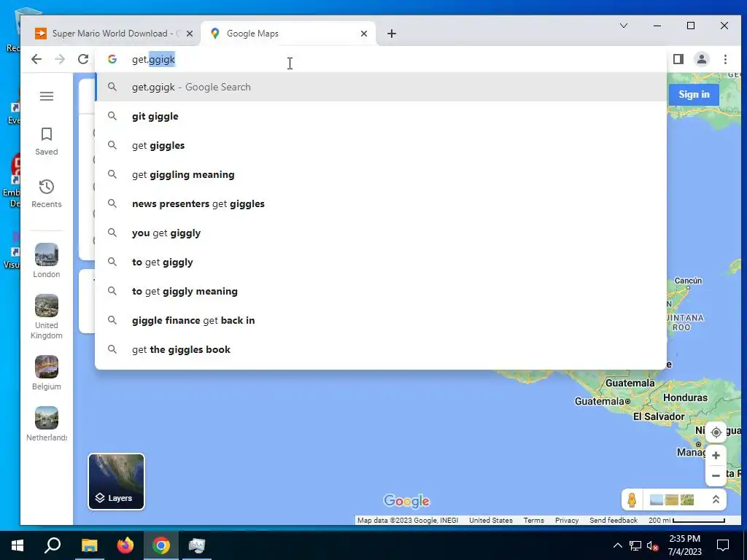This screenshot has width=747, height=560.
Task: Open the Netherlands recent thumbnail
Action: coord(47,424)
